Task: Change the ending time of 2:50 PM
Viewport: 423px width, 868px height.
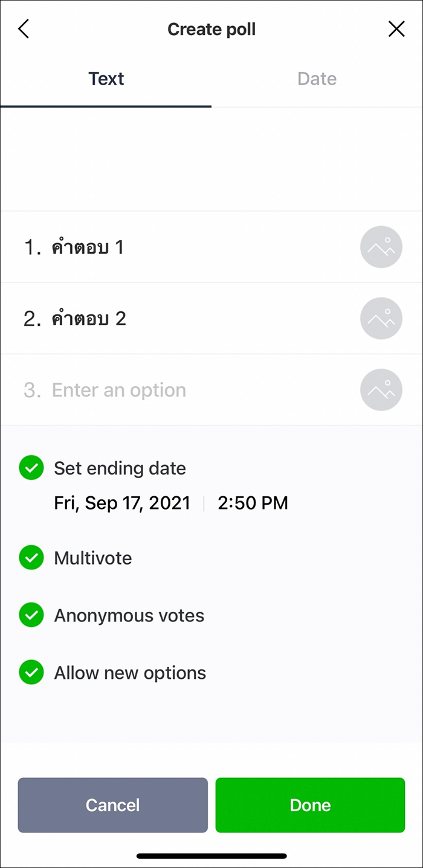Action: 253,502
